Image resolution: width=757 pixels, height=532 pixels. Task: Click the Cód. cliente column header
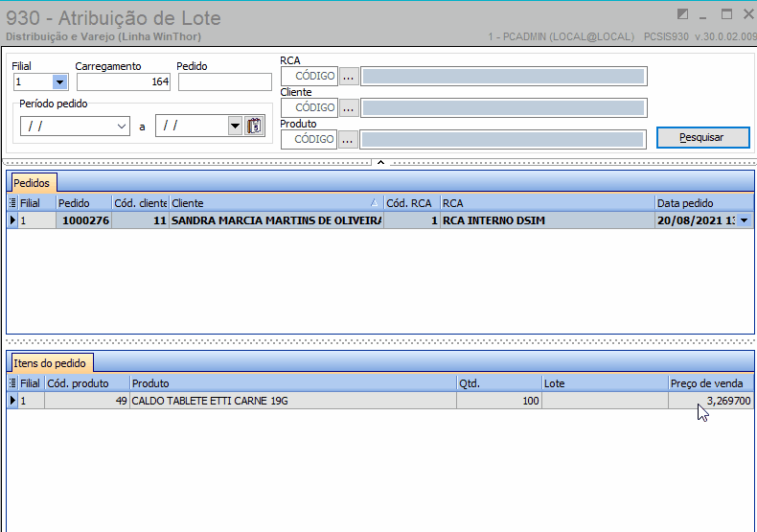coord(141,203)
